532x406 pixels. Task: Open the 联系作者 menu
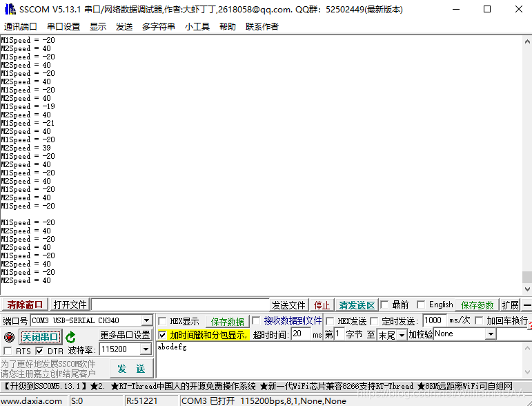coord(262,26)
